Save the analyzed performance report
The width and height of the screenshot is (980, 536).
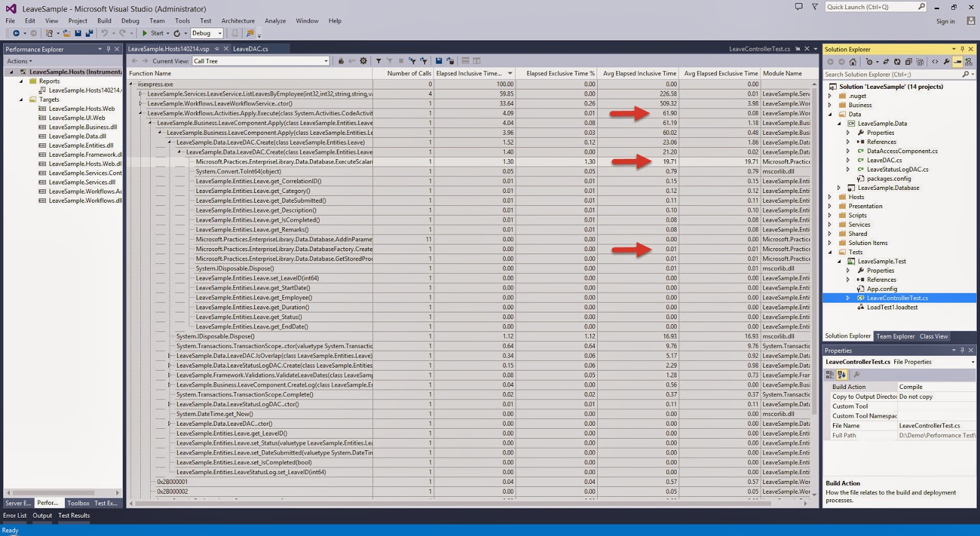[x=439, y=61]
